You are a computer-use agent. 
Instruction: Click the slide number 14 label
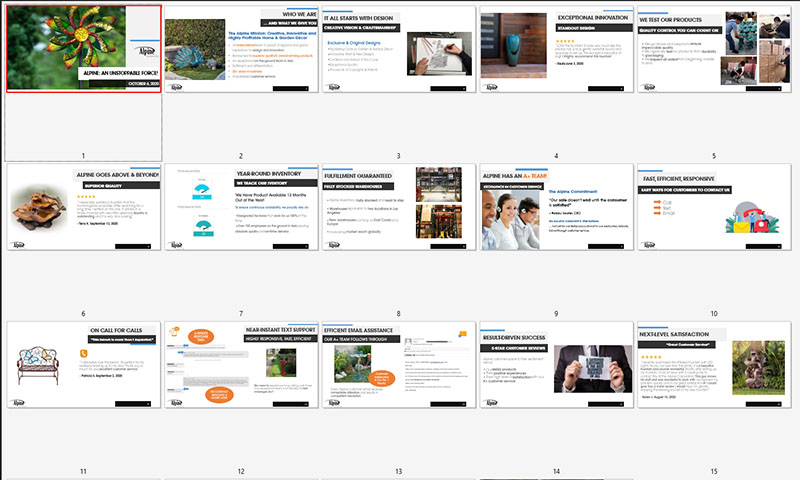[556, 471]
